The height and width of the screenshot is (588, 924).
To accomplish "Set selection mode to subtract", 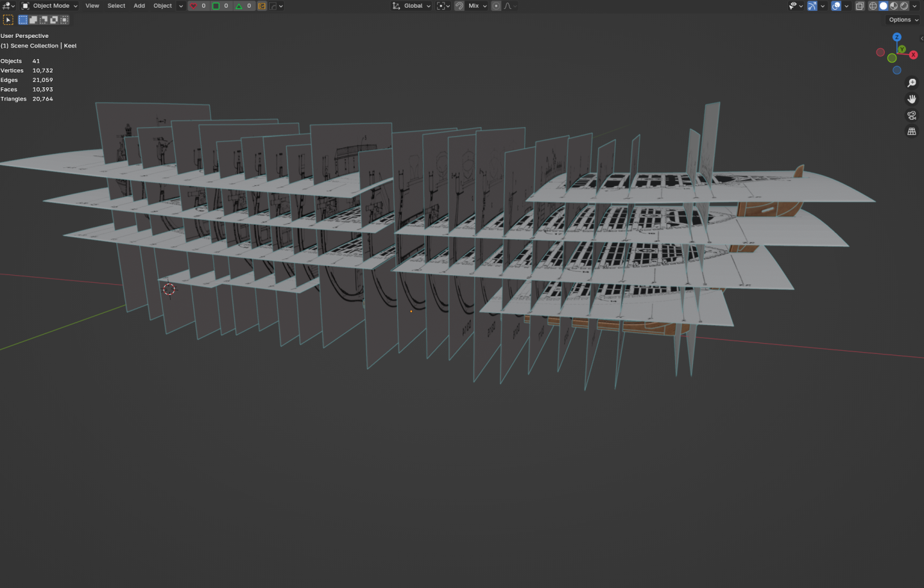I will click(x=44, y=20).
